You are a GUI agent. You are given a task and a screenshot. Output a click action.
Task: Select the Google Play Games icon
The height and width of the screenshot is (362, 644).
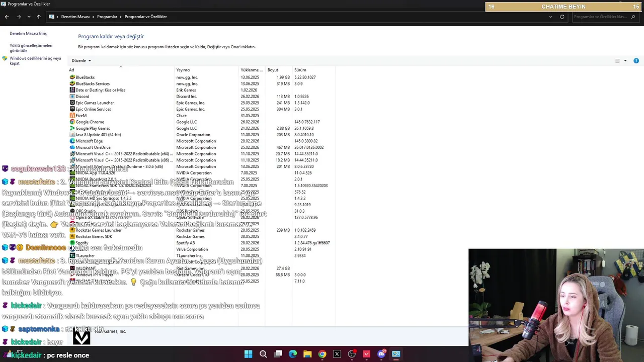pos(72,128)
